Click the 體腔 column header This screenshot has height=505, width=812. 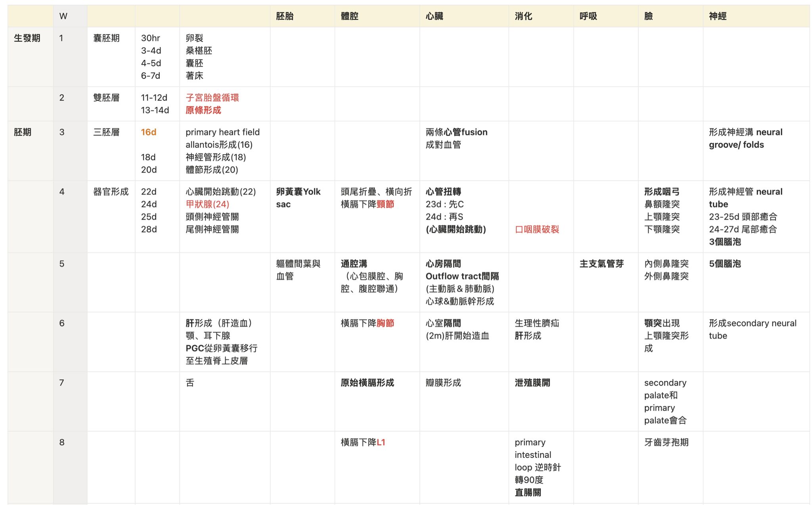coord(349,16)
